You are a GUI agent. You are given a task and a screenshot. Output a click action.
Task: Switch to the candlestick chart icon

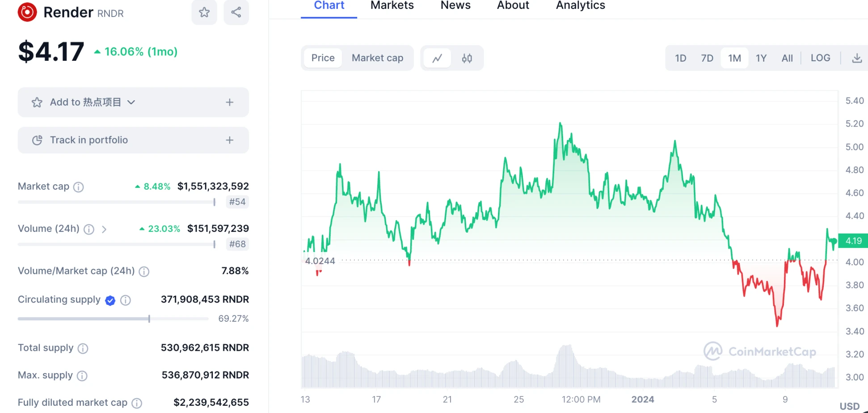[x=467, y=58]
